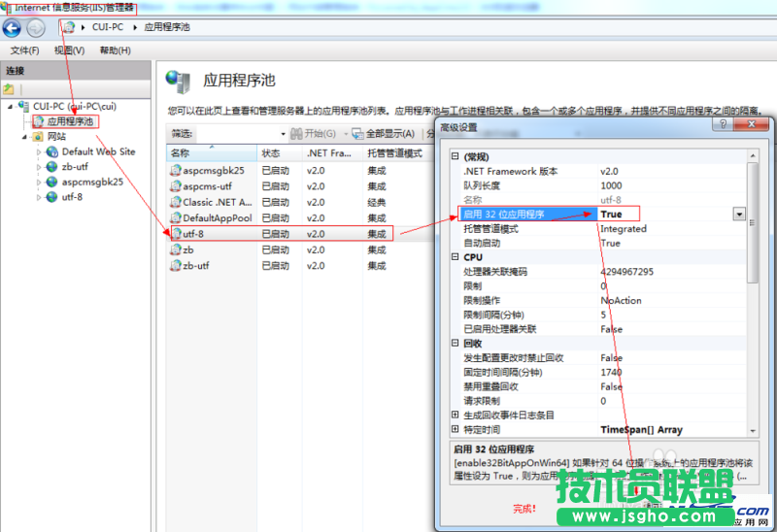Screen dimensions: 777x532
Task: Open the 帮助(H) menu
Action: (x=115, y=50)
